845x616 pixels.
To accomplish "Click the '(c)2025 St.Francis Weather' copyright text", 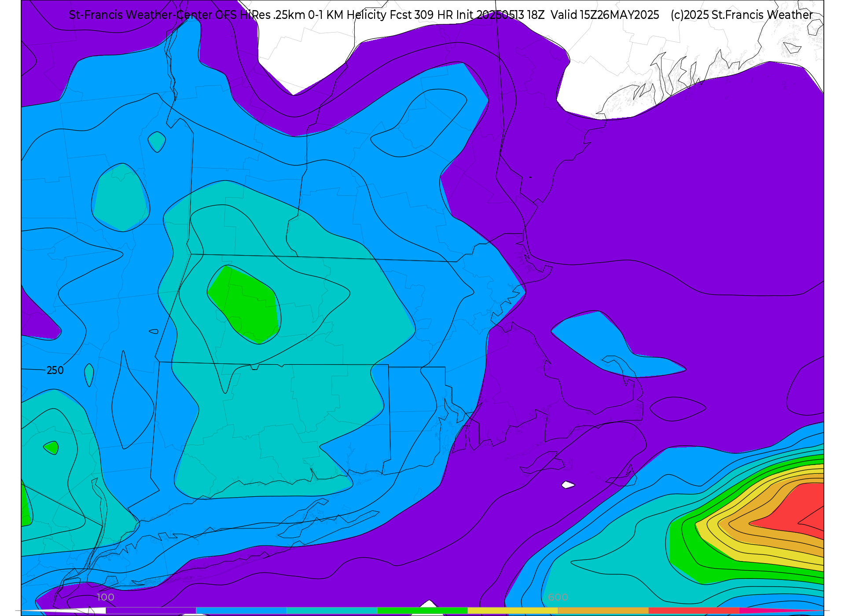I will [742, 15].
